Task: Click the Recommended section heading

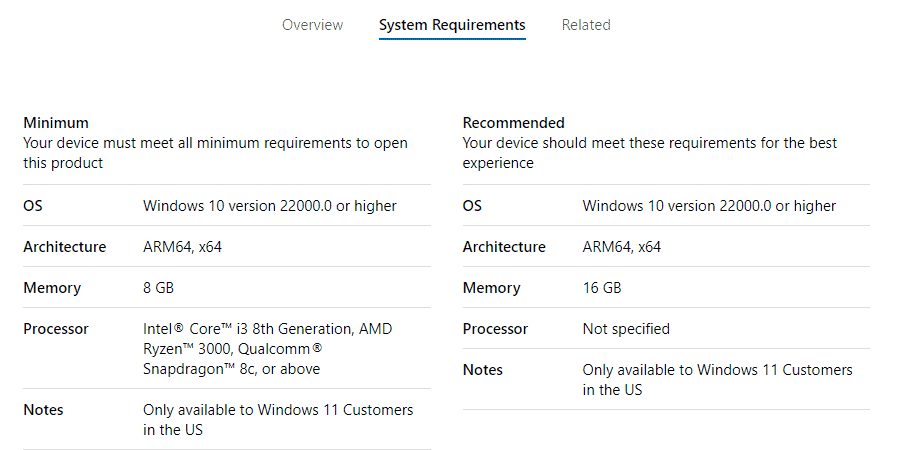Action: (x=513, y=123)
